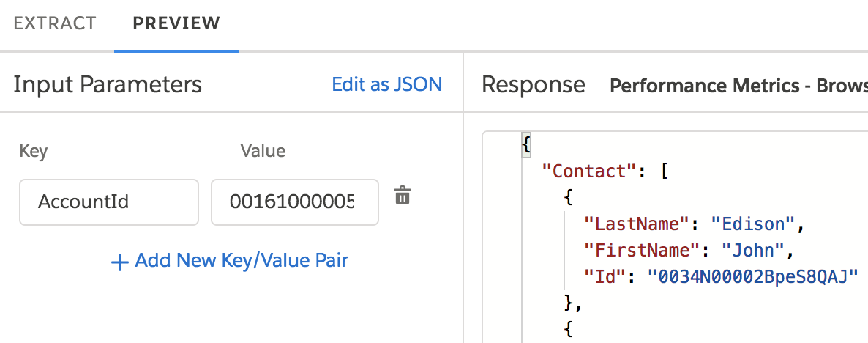
Task: Add New Key/Value Pair
Action: tap(230, 260)
